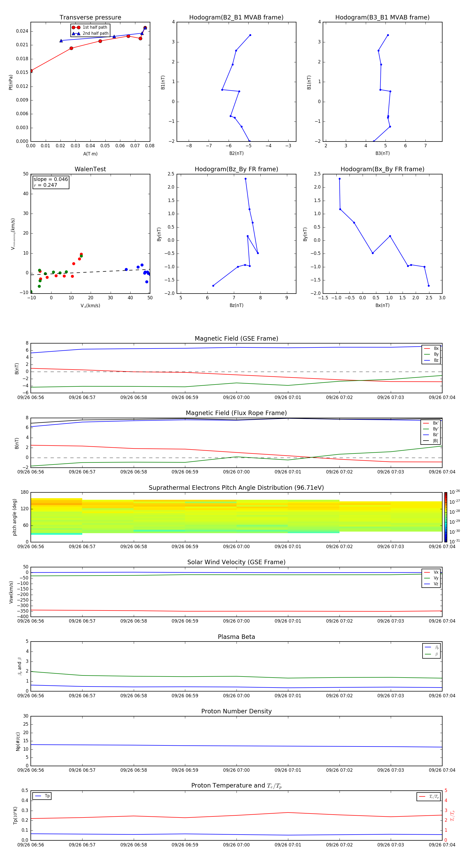Viewport: 473px width, 868px height.
Task: Click 'Bx' in GSE magnetic field legend
Action: (x=431, y=349)
